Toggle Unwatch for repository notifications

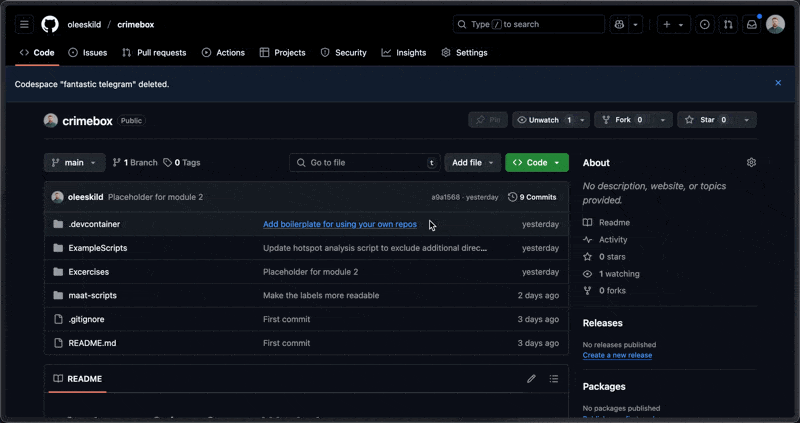(x=544, y=120)
